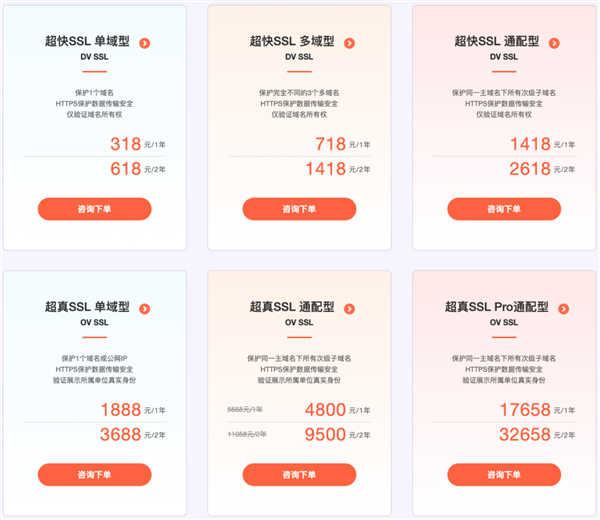Image resolution: width=600 pixels, height=520 pixels.
Task: Click arrow icon beside 超真SSL 单域型
Action: click(x=144, y=309)
